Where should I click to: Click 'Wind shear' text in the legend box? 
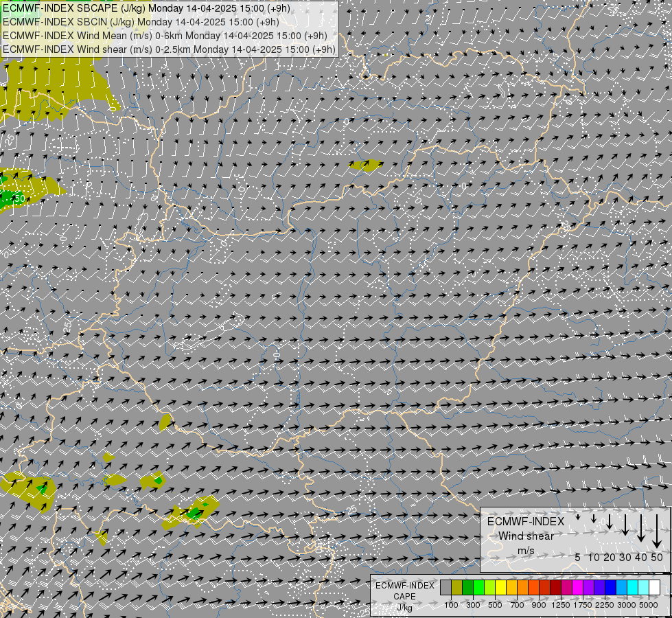[526, 536]
